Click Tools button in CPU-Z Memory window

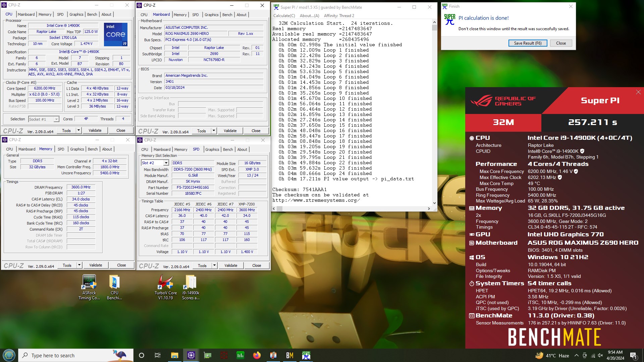[x=67, y=265]
